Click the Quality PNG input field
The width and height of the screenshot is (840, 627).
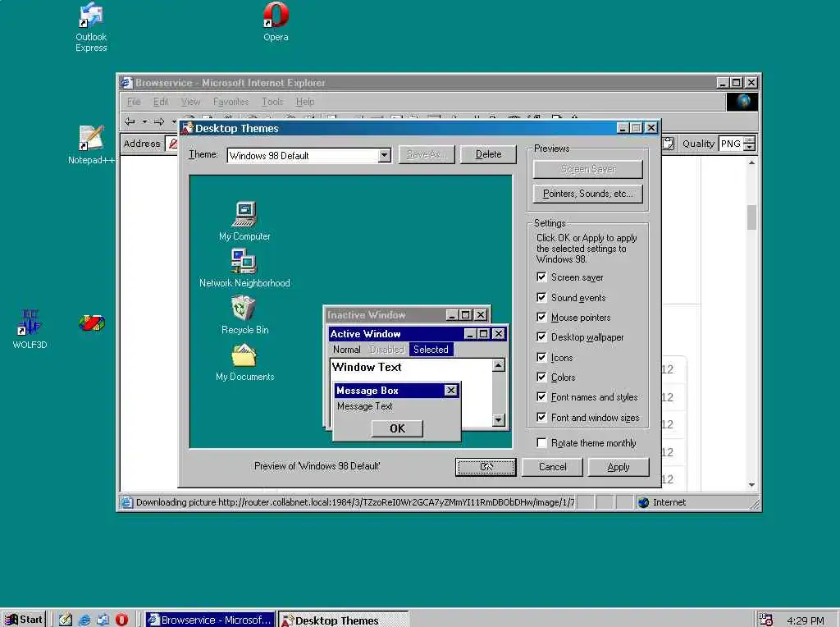731,143
